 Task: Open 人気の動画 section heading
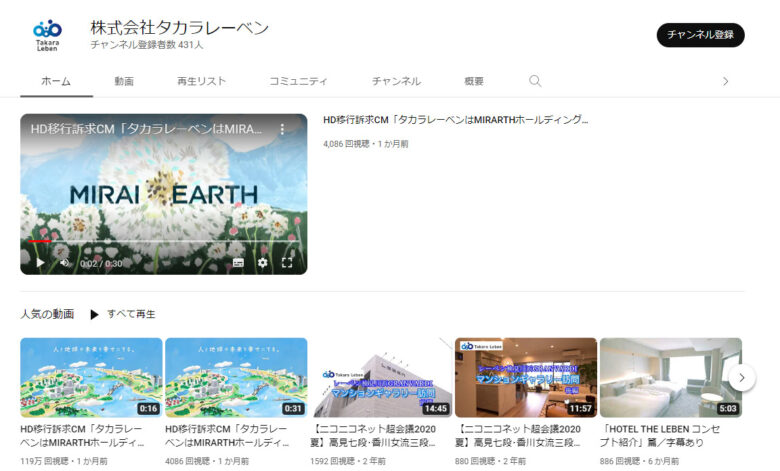point(47,314)
